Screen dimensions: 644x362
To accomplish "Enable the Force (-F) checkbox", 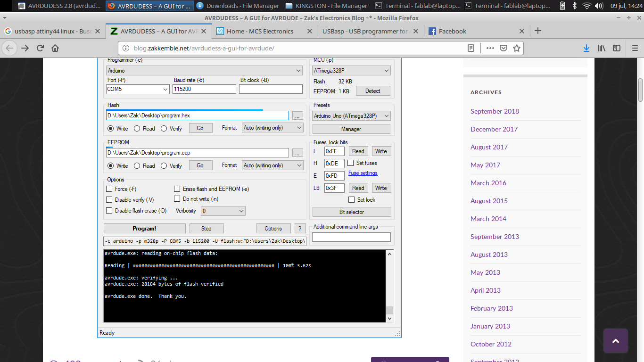I will coord(109,189).
